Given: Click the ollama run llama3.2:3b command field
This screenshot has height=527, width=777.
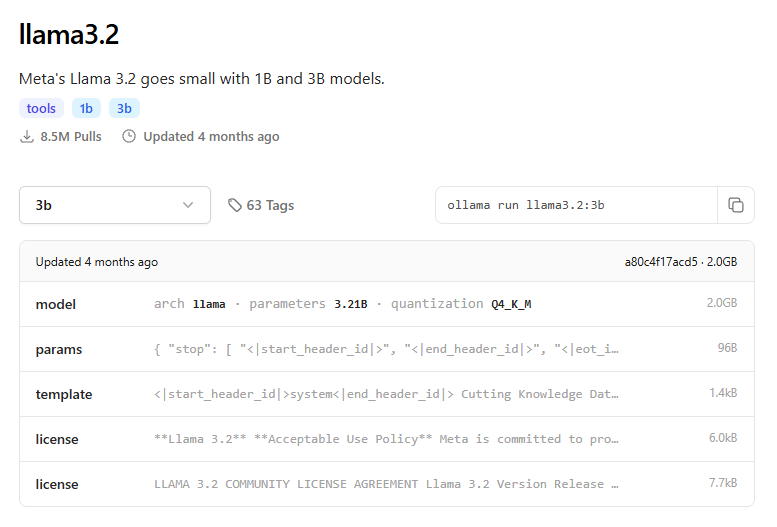Looking at the screenshot, I should 576,205.
